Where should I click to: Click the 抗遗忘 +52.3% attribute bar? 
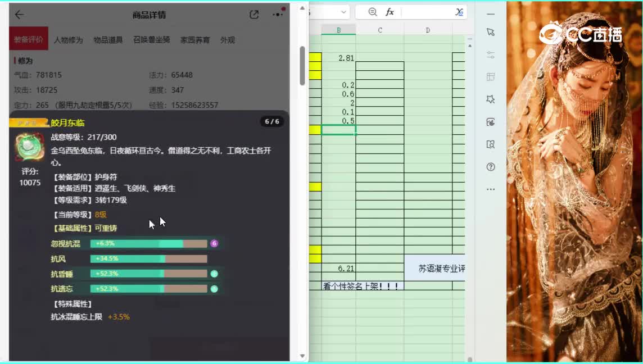(x=148, y=289)
